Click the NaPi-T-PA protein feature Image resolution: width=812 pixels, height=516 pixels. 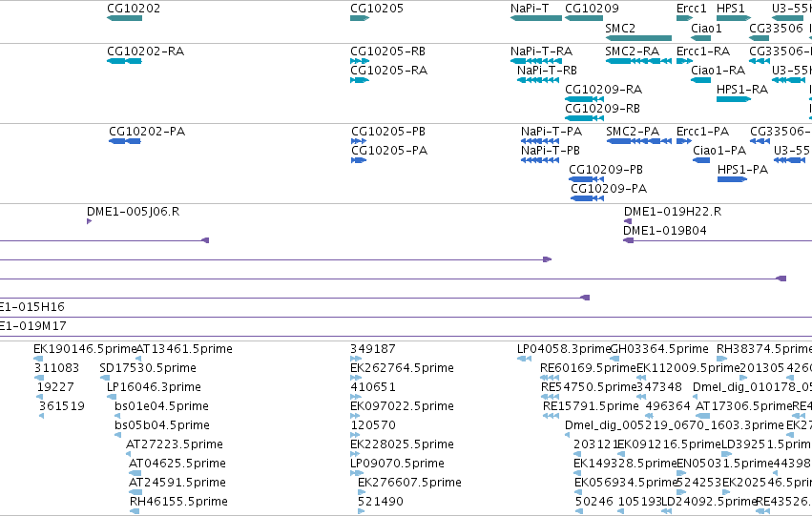pyautogui.click(x=540, y=141)
